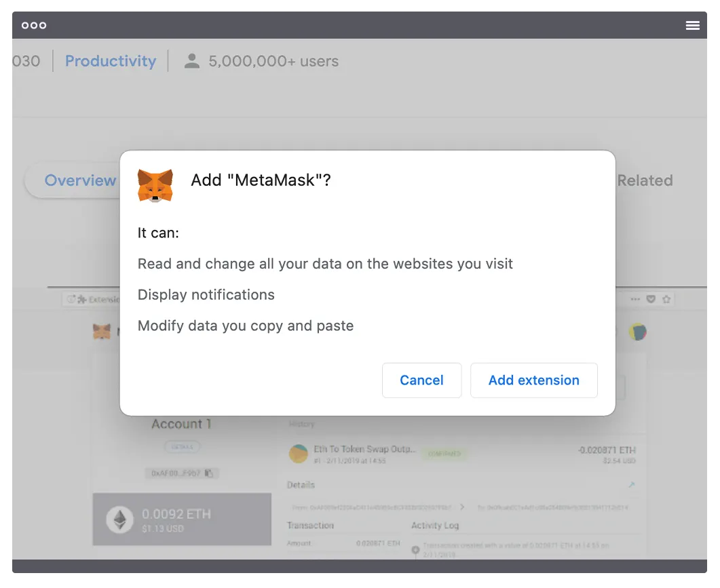Click the arrow link beside Details

coord(632,485)
